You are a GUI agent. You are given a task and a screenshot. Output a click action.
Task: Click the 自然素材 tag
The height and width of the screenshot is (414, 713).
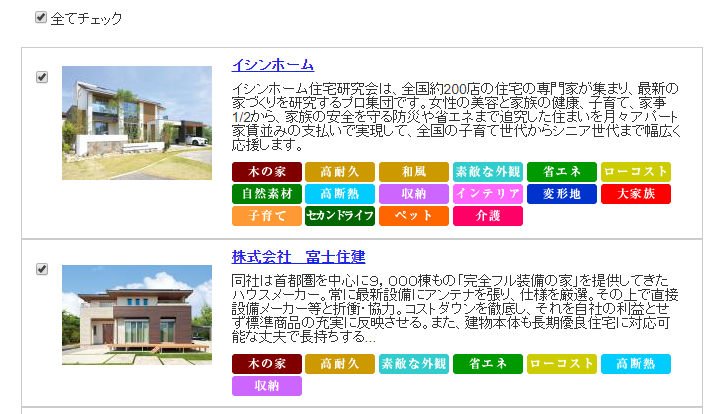[267, 194]
